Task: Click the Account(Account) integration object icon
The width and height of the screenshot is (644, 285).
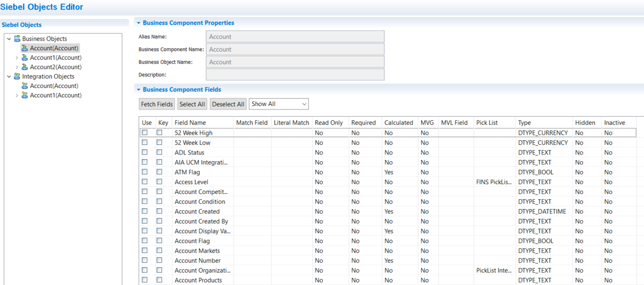Action: pos(25,86)
